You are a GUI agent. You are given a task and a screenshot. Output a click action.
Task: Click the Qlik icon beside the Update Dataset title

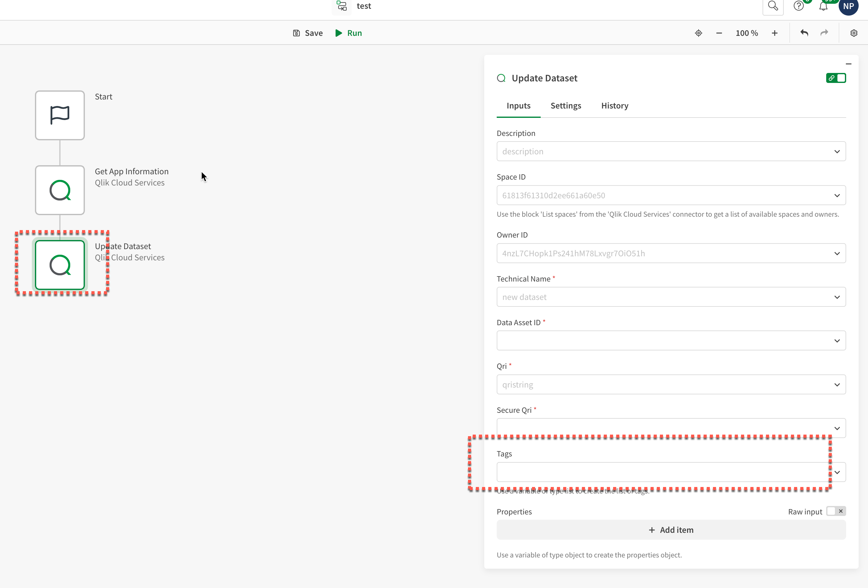tap(501, 78)
